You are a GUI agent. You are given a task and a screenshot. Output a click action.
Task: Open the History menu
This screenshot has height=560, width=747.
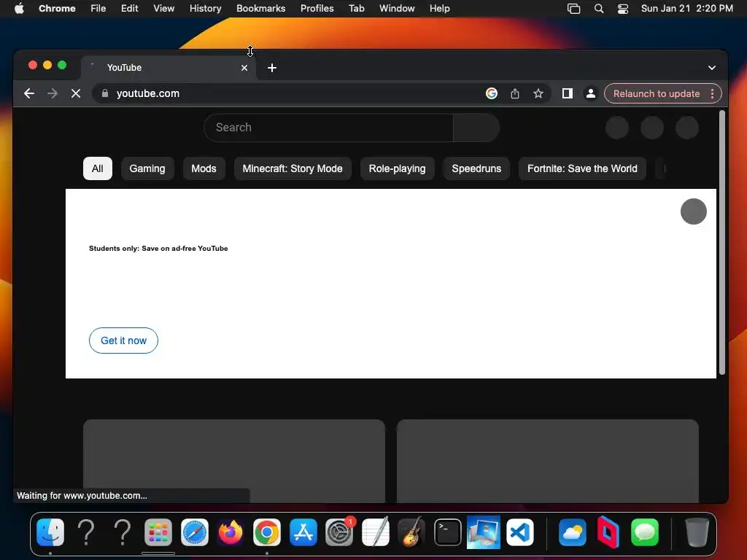click(205, 9)
